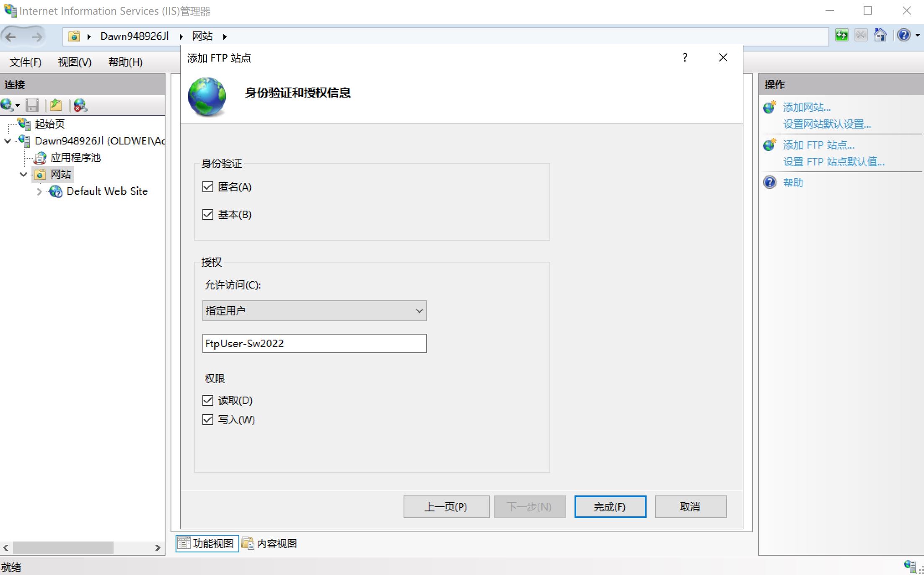Click the 应用程序池 tree icon
Viewport: 924px width, 575px height.
(x=40, y=158)
